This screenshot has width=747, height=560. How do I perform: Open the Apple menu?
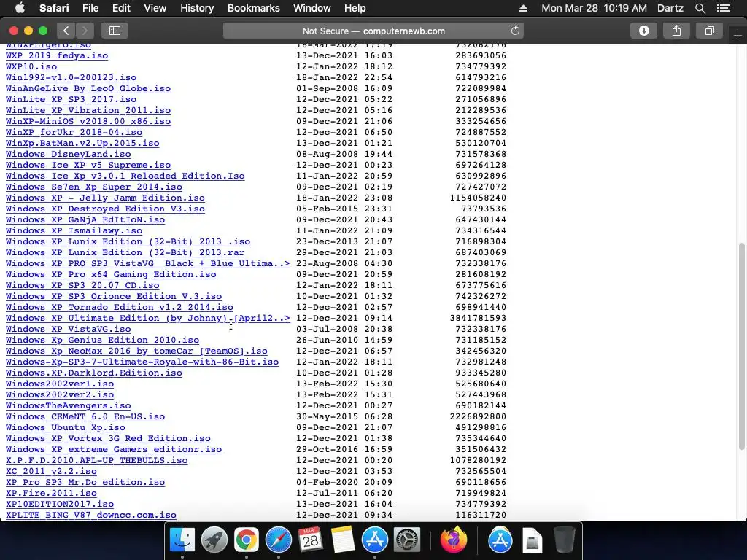pos(20,8)
